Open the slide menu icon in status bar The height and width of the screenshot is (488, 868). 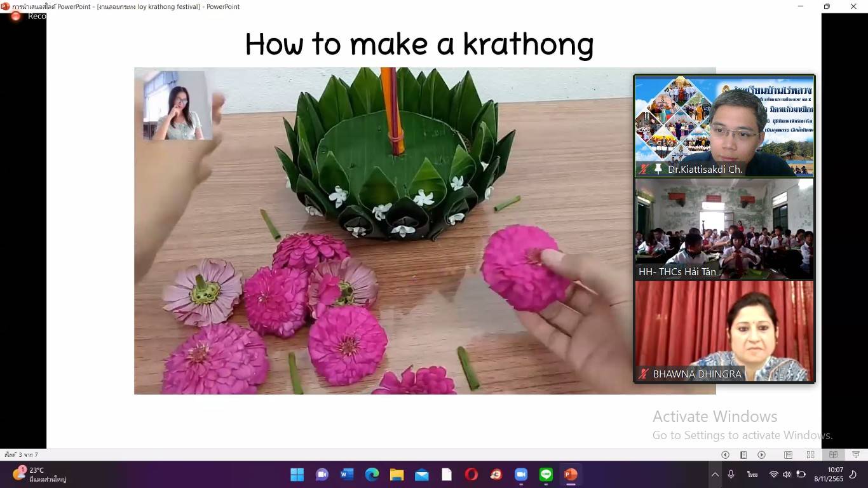pyautogui.click(x=743, y=455)
